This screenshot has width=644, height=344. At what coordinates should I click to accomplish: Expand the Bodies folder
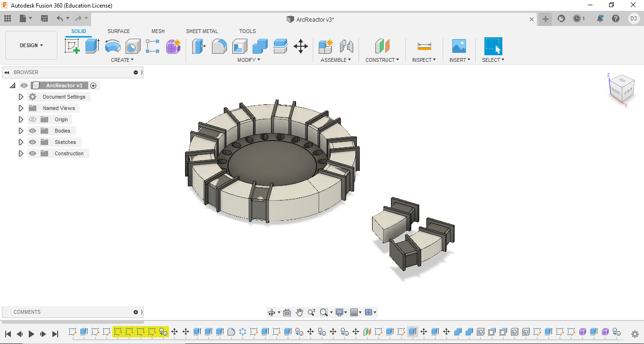21,131
